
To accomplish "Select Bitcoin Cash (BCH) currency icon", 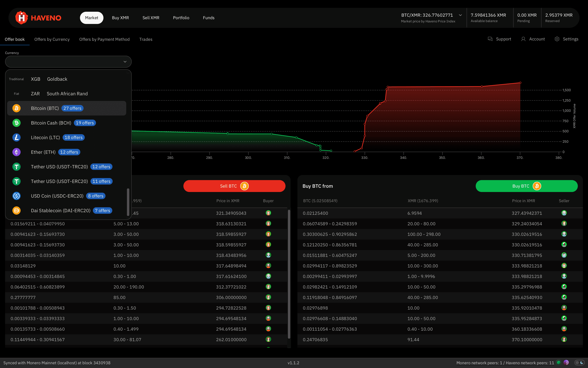I will point(17,123).
